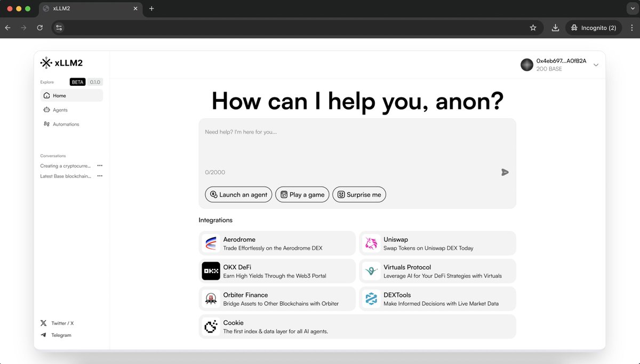Open the Automations sidebar item
The height and width of the screenshot is (364, 640).
(71, 124)
